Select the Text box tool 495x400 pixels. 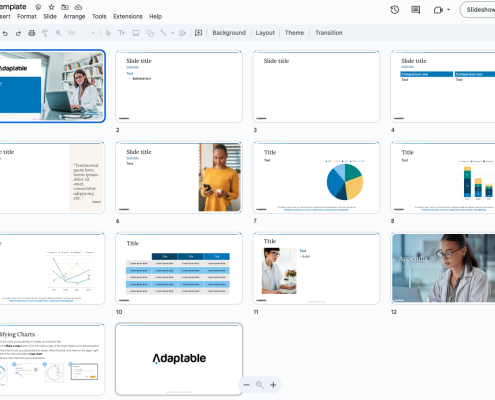[x=121, y=33]
